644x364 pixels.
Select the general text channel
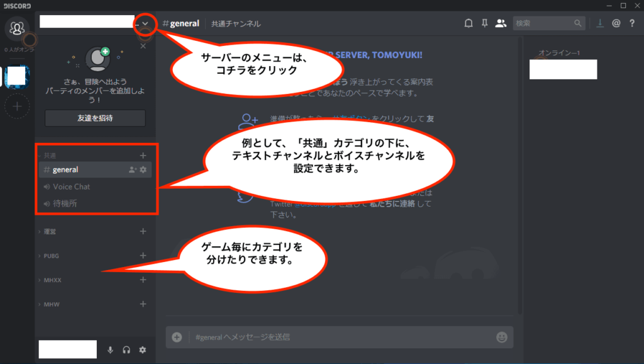click(65, 169)
